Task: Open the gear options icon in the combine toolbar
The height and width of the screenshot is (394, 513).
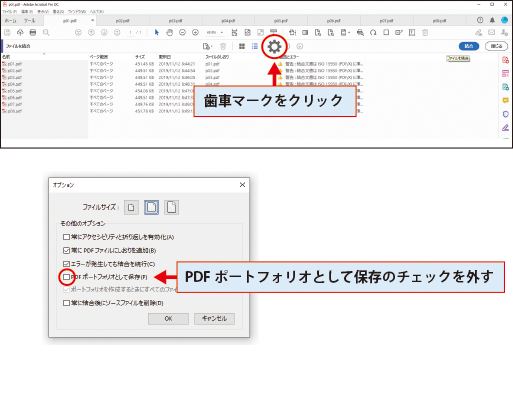Action: point(274,47)
